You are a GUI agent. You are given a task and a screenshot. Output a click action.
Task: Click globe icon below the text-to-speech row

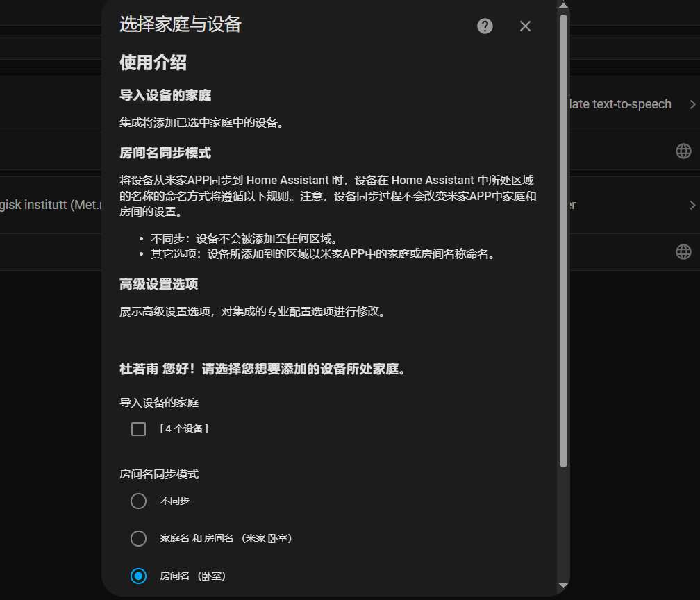pos(683,151)
